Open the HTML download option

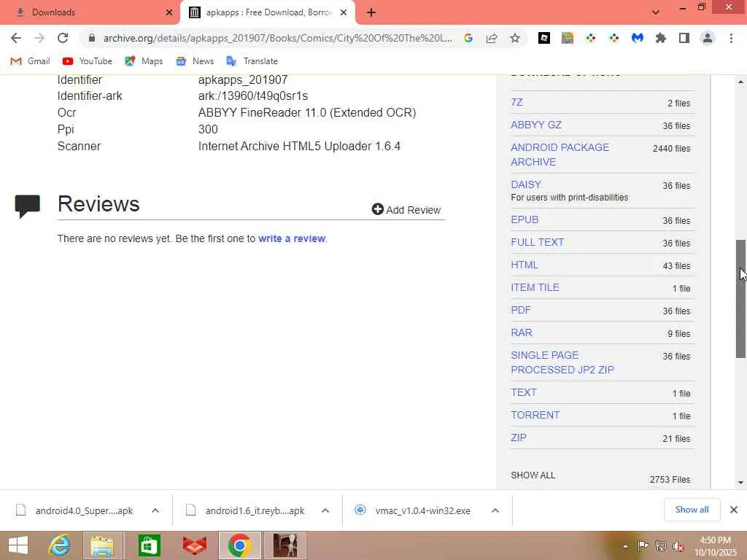[x=525, y=265]
